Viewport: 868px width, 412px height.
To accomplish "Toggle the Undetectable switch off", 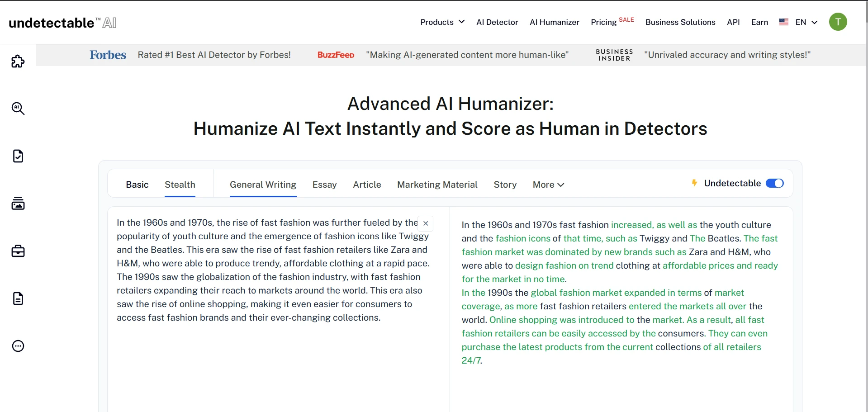I will pyautogui.click(x=774, y=183).
